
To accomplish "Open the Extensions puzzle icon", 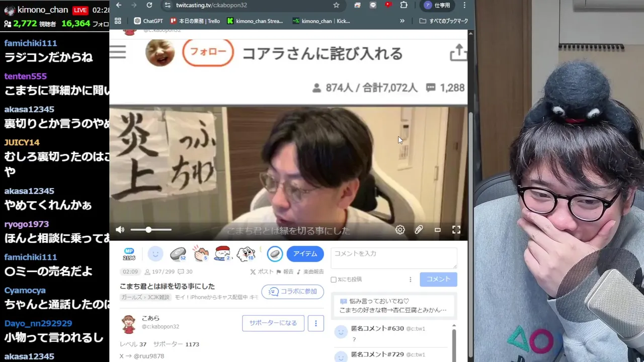I will [404, 5].
